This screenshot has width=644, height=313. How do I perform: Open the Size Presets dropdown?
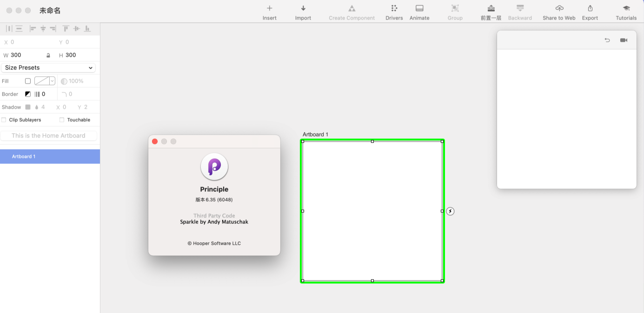[x=48, y=68]
